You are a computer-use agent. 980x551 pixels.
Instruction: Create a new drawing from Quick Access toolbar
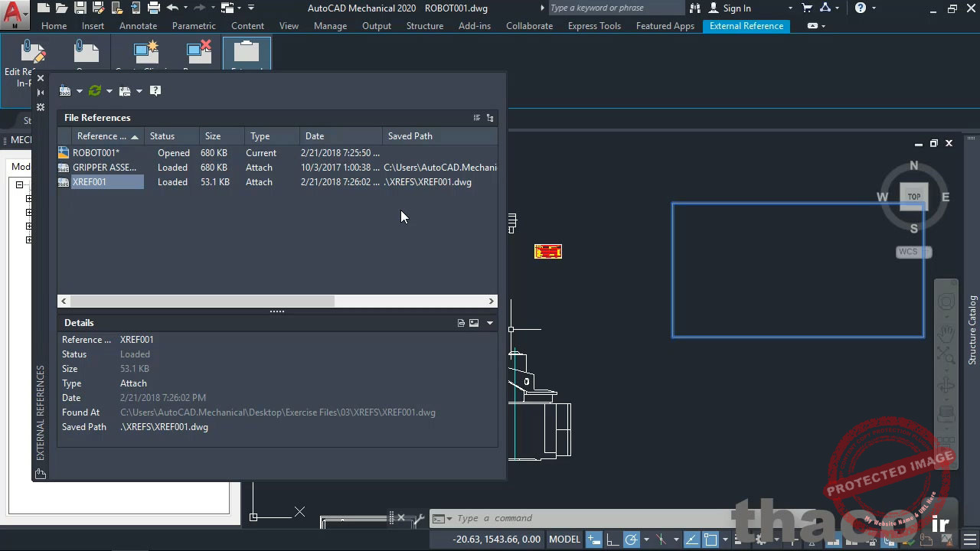(x=43, y=8)
